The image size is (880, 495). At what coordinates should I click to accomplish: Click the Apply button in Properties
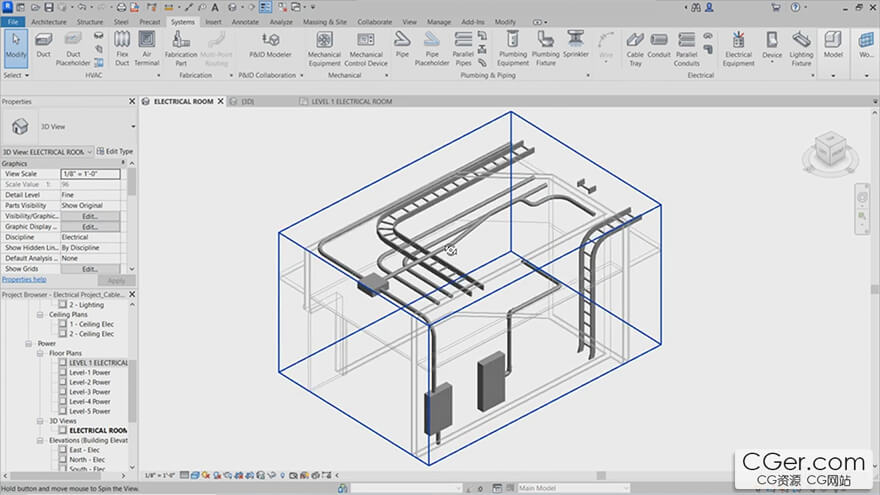point(116,280)
